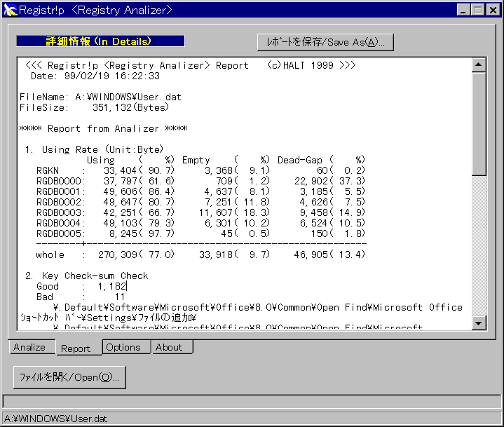Screen dimensions: 504x427
Task: Click the status bar path A:¥WINDOWS¥User.dat
Action: tap(56, 419)
